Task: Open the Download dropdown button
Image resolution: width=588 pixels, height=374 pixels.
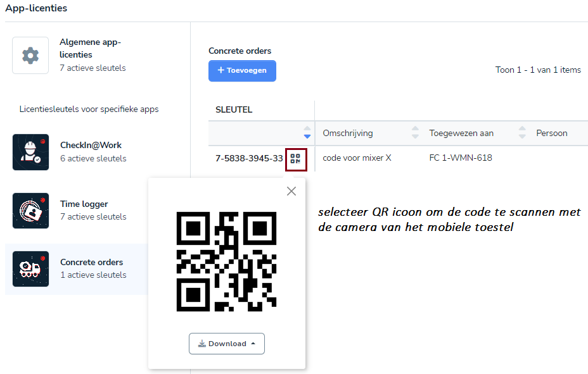Action: point(227,344)
